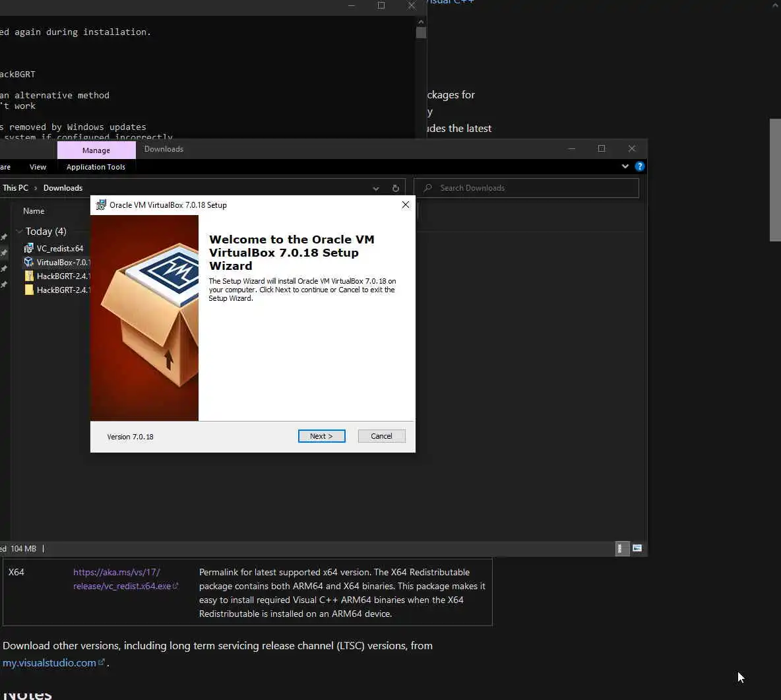
Task: Close the File Explorer Downloads window
Action: (631, 148)
